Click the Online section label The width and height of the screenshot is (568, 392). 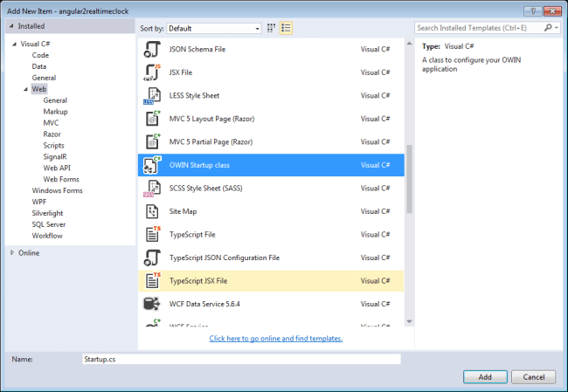point(29,252)
